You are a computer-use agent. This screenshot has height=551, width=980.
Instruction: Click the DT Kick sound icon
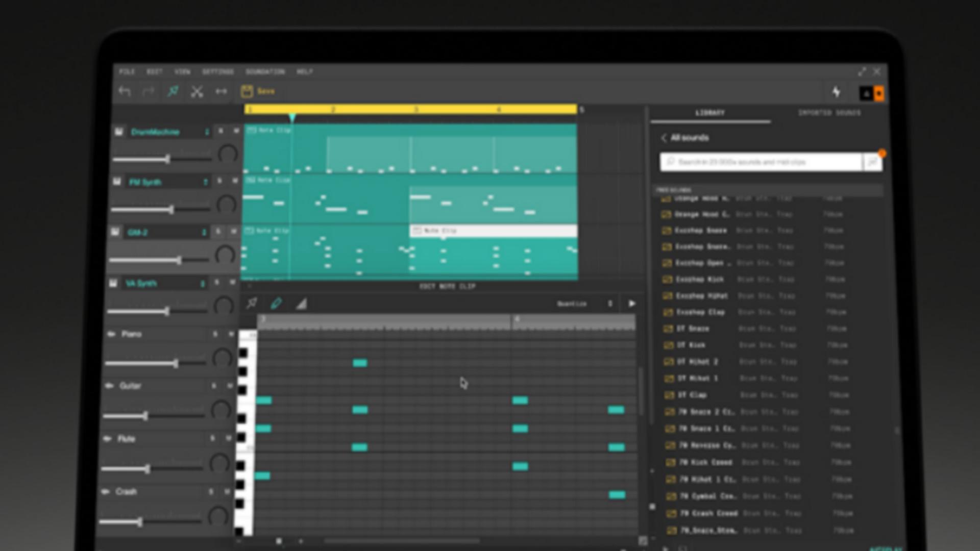point(668,345)
